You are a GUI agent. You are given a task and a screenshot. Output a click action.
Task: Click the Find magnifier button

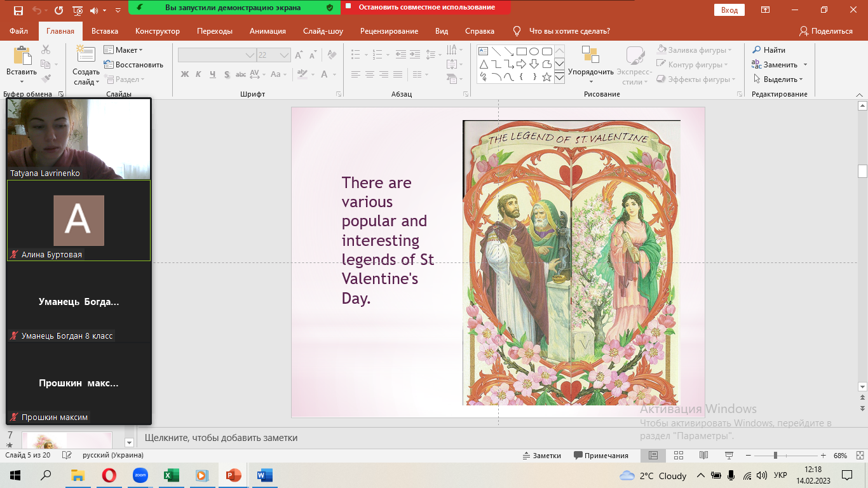[769, 50]
